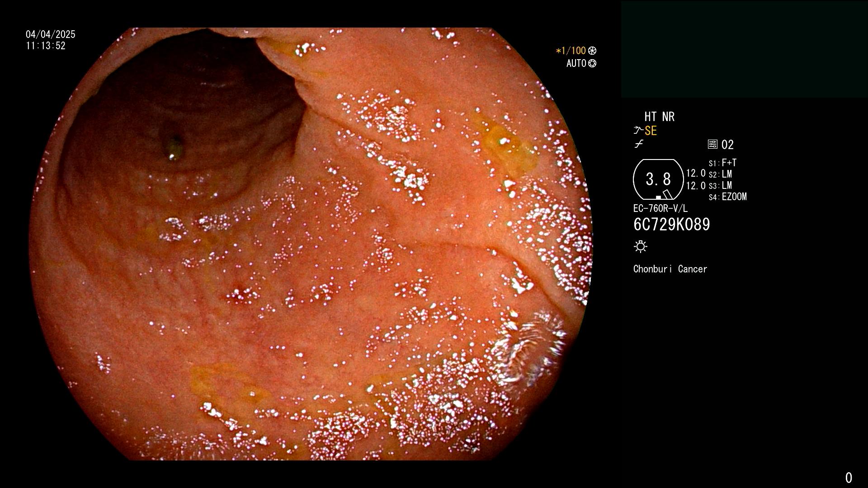Click the upper 12.0 value
This screenshot has width=868, height=488.
[696, 173]
